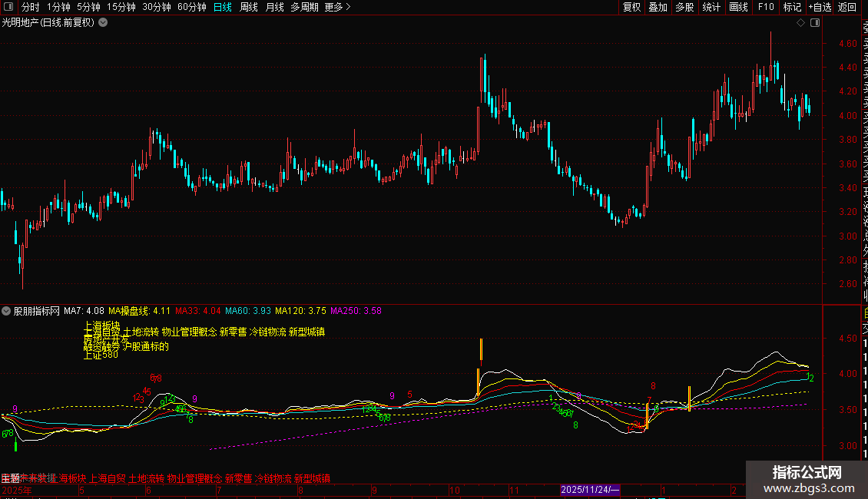
Task: Switch period to 60分钟
Action: [x=191, y=7]
